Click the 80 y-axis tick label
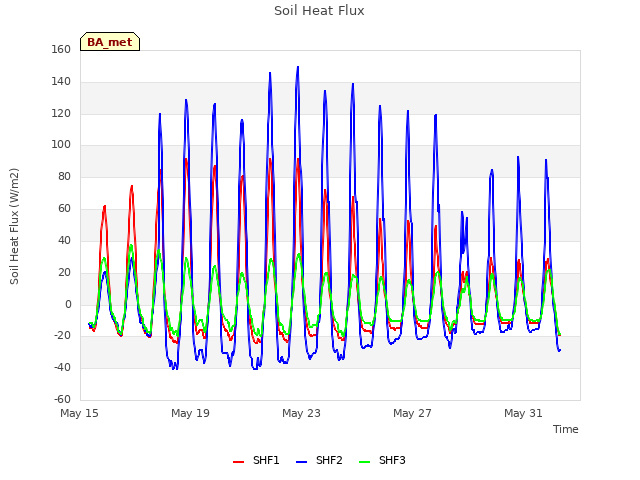640x480 pixels. pyautogui.click(x=64, y=176)
